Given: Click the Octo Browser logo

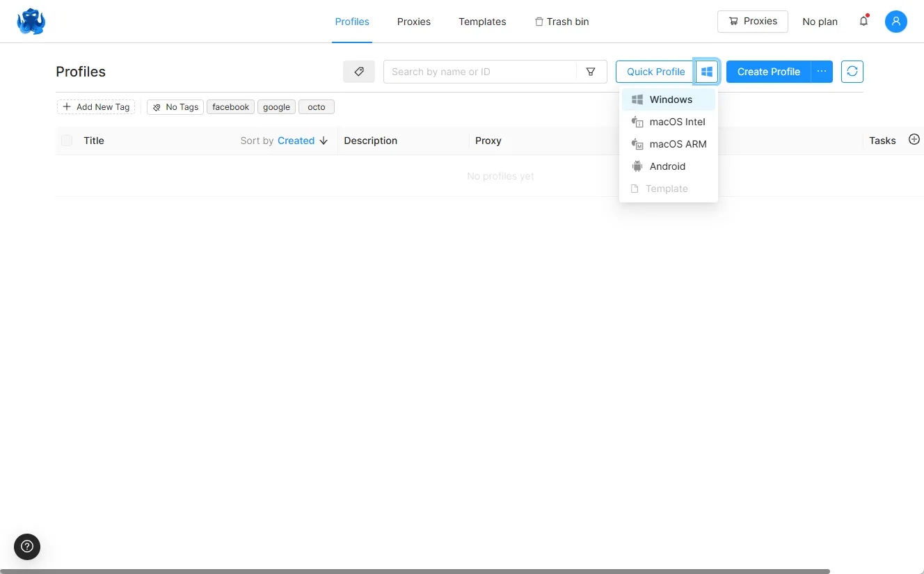Looking at the screenshot, I should (x=30, y=21).
